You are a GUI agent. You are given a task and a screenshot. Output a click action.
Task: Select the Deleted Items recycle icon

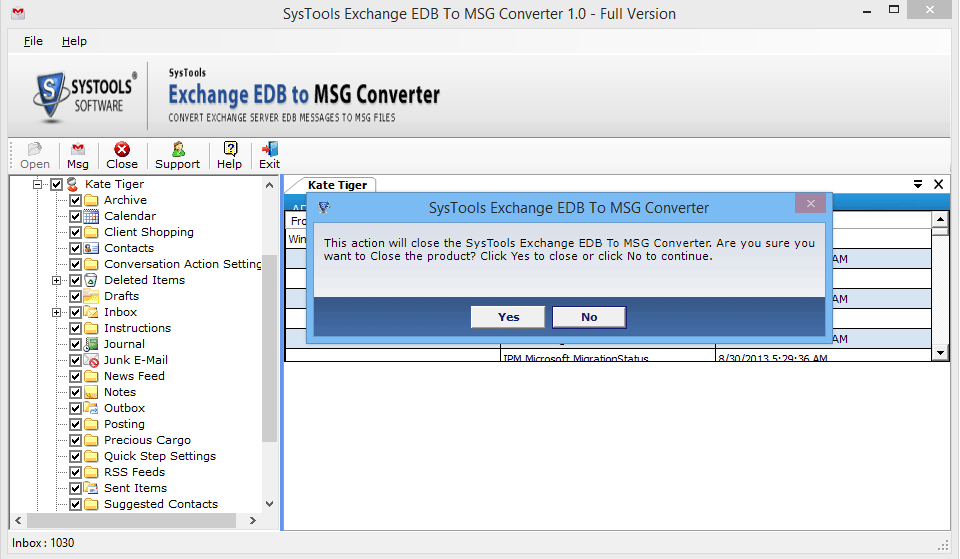click(91, 280)
